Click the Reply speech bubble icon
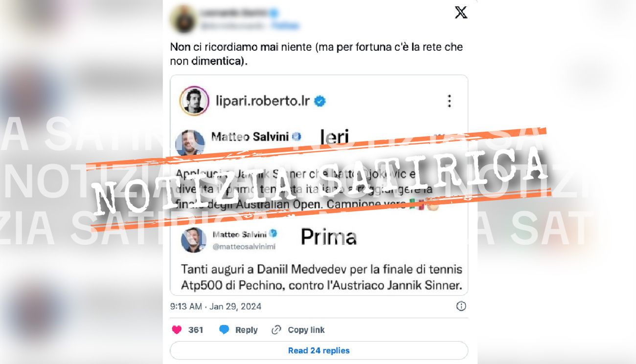The image size is (636, 364). 224,330
